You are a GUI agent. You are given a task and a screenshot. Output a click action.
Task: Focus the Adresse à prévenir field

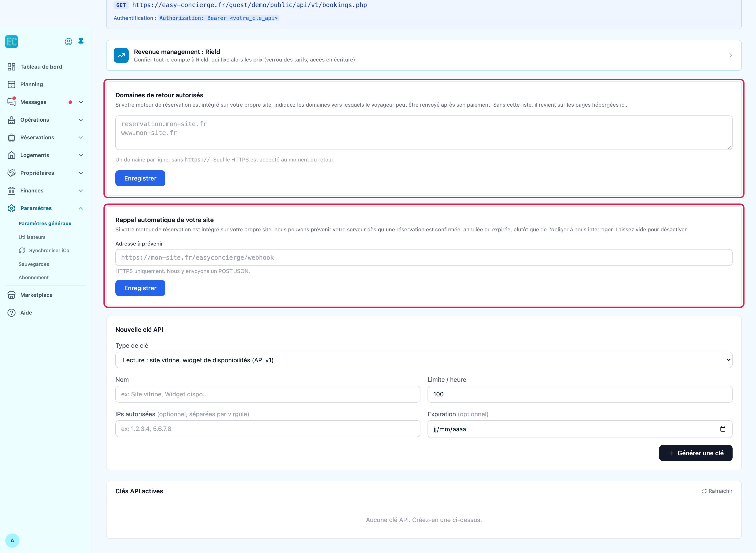point(424,257)
